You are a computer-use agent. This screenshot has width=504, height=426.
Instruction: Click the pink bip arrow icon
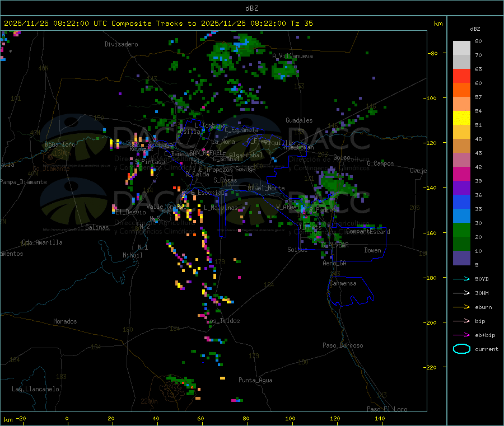(x=461, y=321)
